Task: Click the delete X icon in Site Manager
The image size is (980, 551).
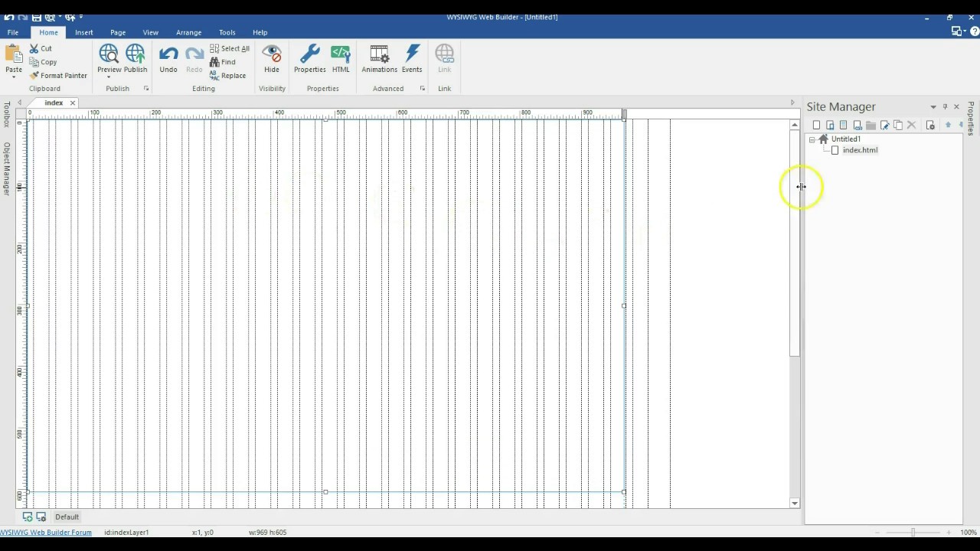Action: tap(911, 125)
